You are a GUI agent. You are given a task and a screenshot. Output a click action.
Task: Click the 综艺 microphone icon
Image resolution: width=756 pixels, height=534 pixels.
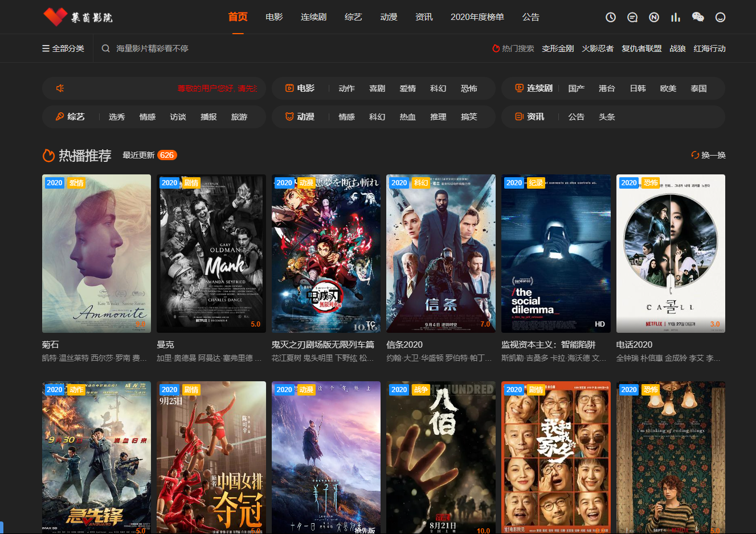(60, 116)
